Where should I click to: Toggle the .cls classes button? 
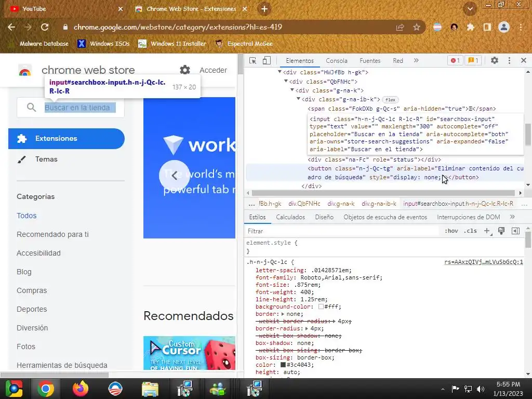(x=470, y=231)
